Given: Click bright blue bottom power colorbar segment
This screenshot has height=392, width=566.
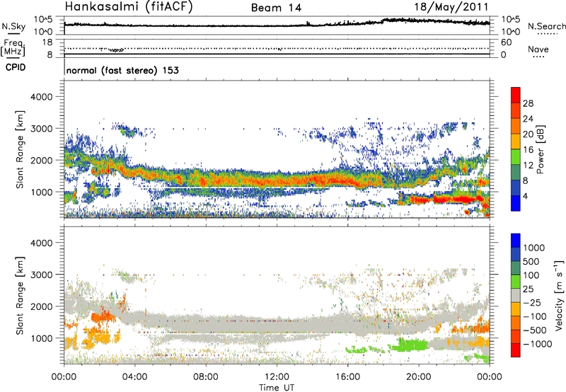Looking at the screenshot, I should [516, 203].
